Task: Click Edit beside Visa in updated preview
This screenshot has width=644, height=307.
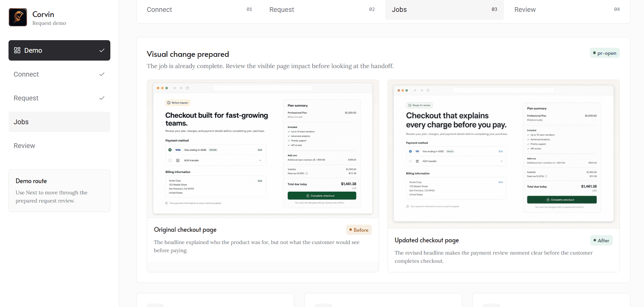Action: click(501, 151)
